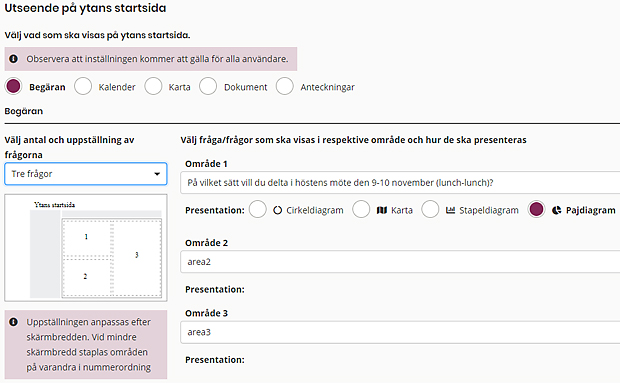Click the pie chart icon for Pajdiagram
This screenshot has width=620, height=384.
click(557, 210)
